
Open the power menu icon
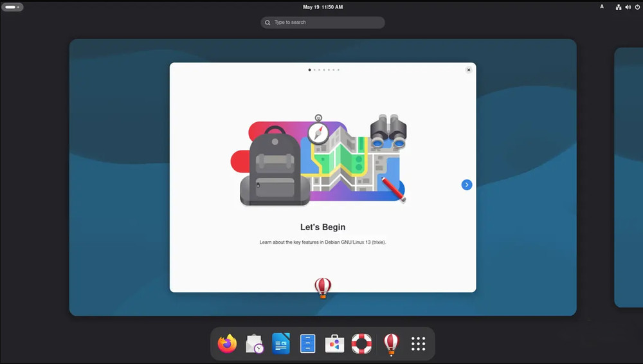tap(637, 7)
